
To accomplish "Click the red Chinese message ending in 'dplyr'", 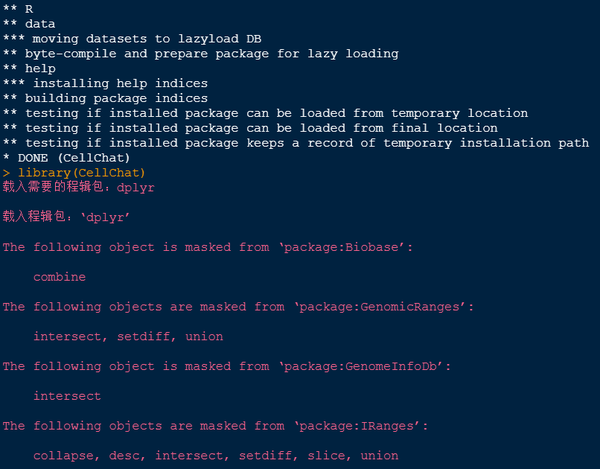I will tap(78, 187).
